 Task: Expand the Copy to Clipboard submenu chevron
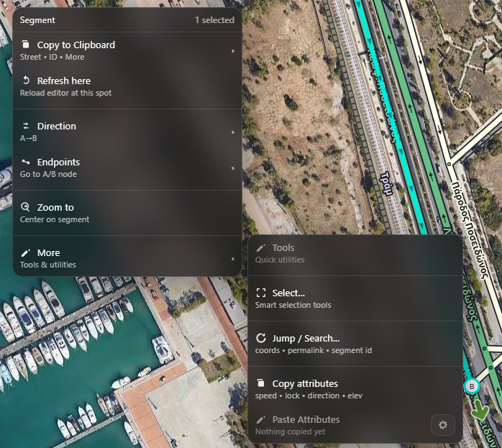pos(232,51)
